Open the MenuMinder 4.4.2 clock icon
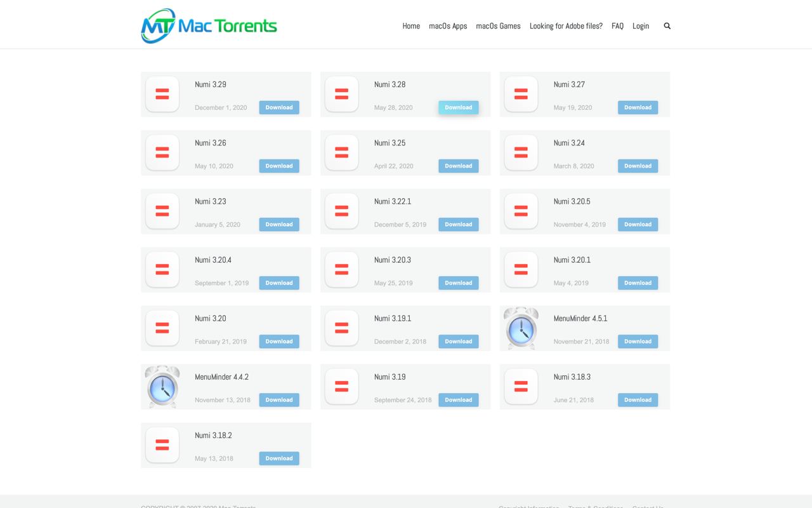812x508 pixels. [x=162, y=387]
